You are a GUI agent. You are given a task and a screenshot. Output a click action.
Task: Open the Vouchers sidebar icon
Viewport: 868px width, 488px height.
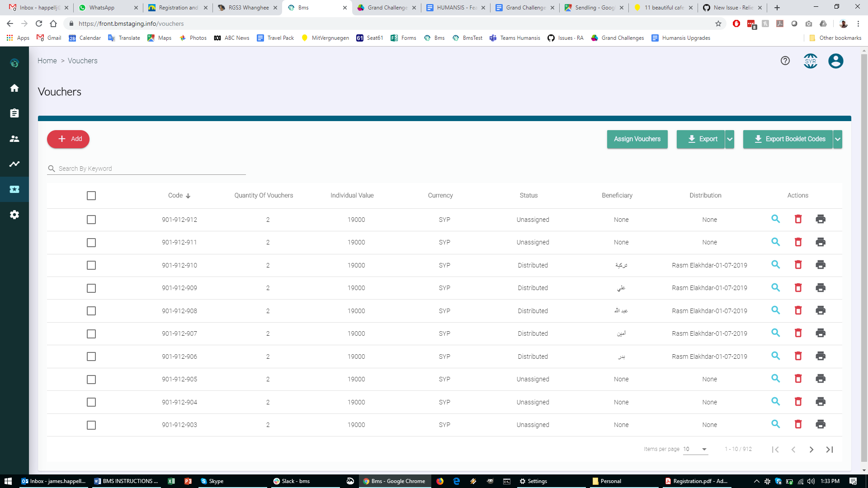click(14, 189)
